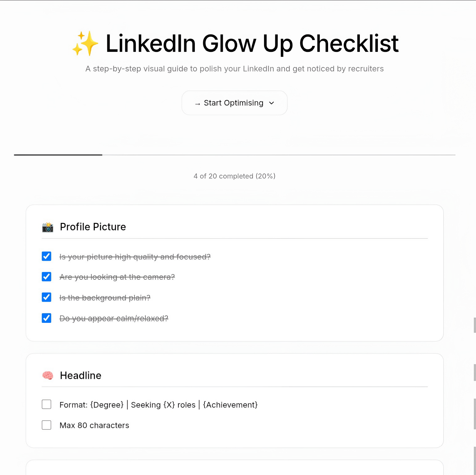
Task: Click the struck-through calm/relaxed label text
Action: point(114,319)
